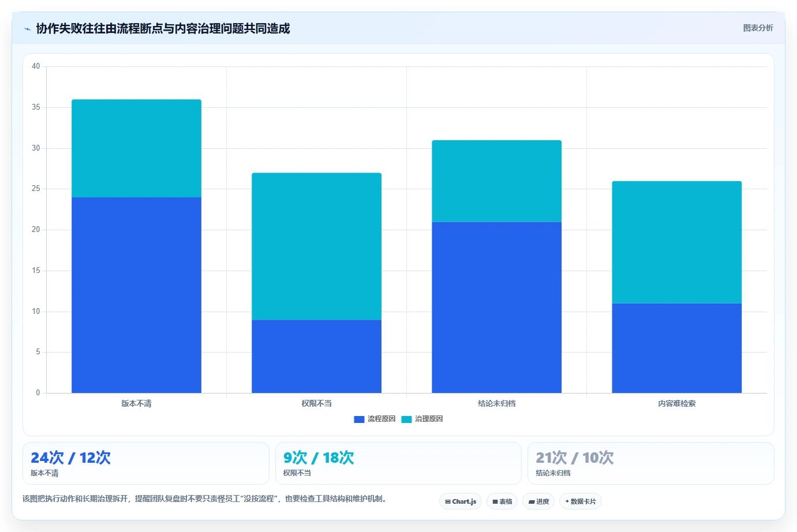The width and height of the screenshot is (797, 532).
Task: Click the cyan 内容难检索 bar segment
Action: coord(676,242)
